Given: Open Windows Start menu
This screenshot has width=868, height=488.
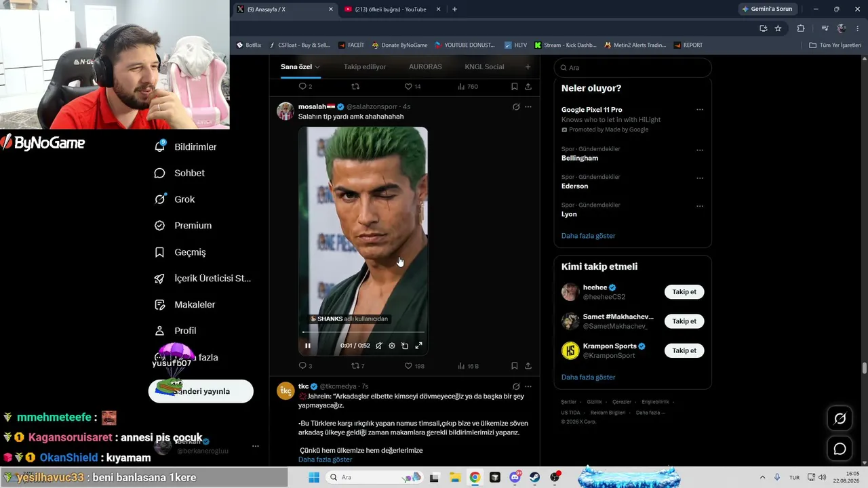Looking at the screenshot, I should click(x=314, y=477).
